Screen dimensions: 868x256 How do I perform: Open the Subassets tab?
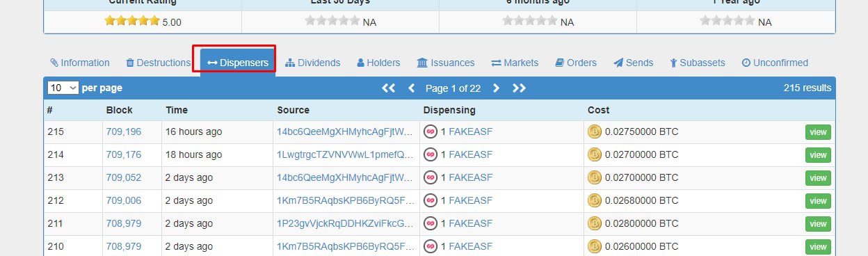coord(698,63)
